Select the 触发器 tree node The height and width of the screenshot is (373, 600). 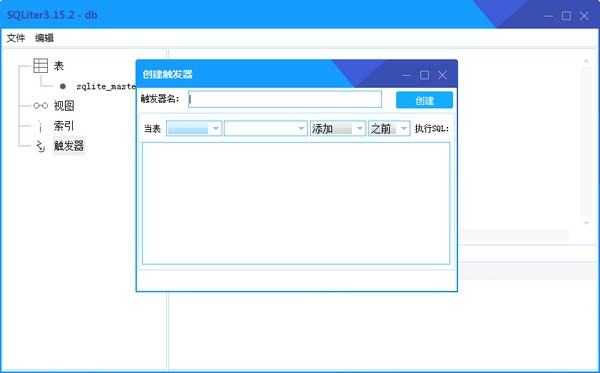69,146
